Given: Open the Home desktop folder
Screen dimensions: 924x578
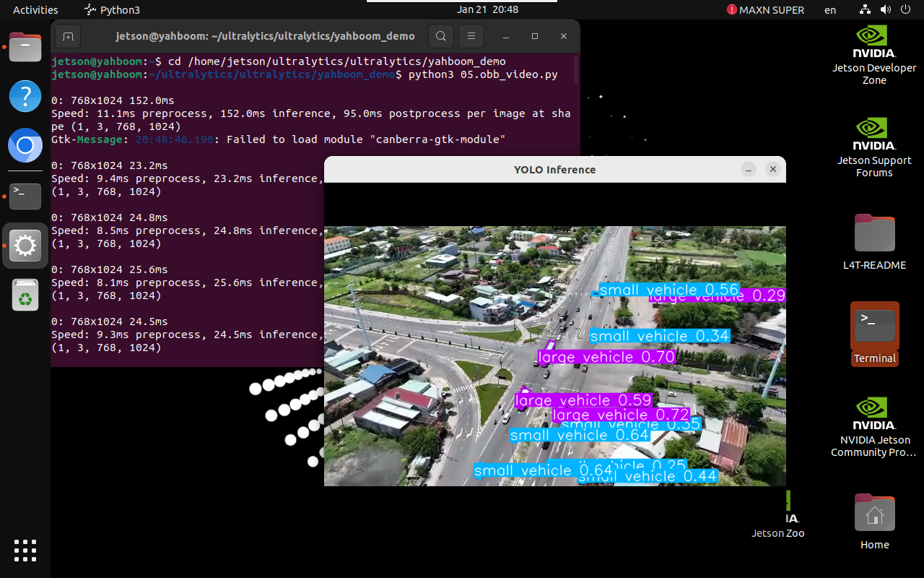Looking at the screenshot, I should tap(874, 522).
